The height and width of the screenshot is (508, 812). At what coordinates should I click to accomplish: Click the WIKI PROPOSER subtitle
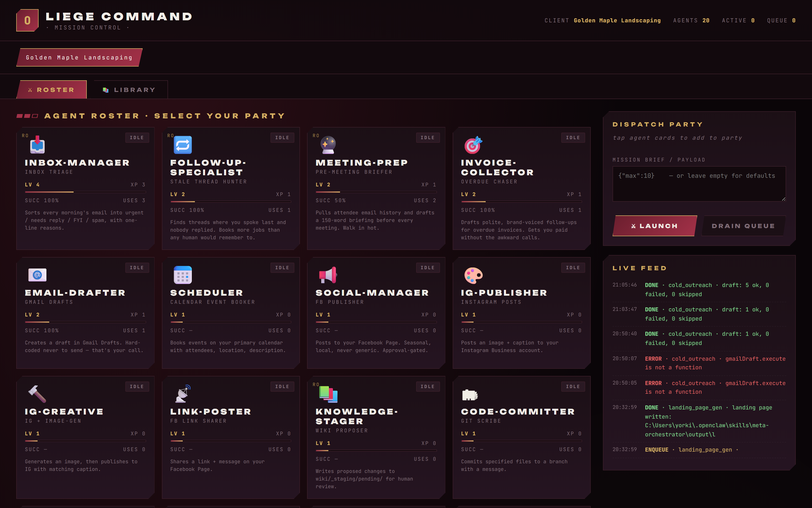[x=342, y=431]
